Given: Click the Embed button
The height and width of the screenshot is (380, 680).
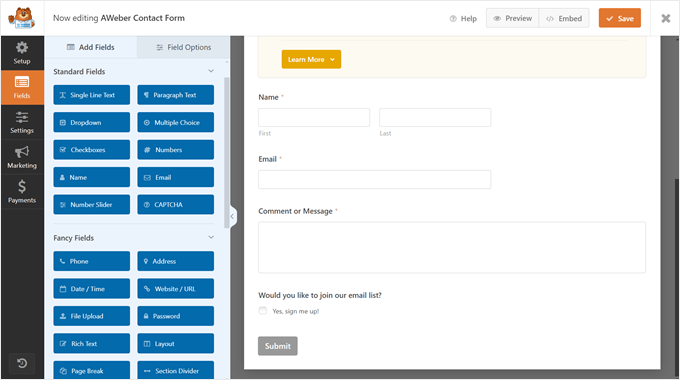Looking at the screenshot, I should (x=564, y=18).
